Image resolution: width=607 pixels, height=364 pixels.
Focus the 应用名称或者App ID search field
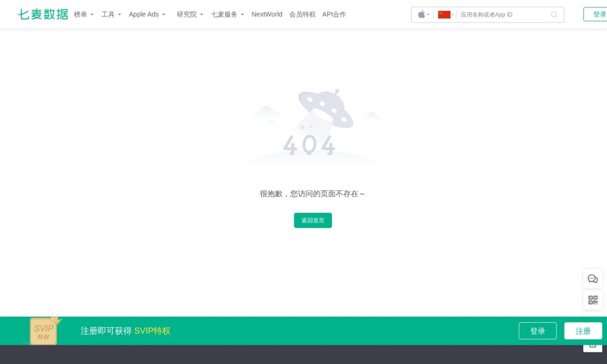(503, 15)
